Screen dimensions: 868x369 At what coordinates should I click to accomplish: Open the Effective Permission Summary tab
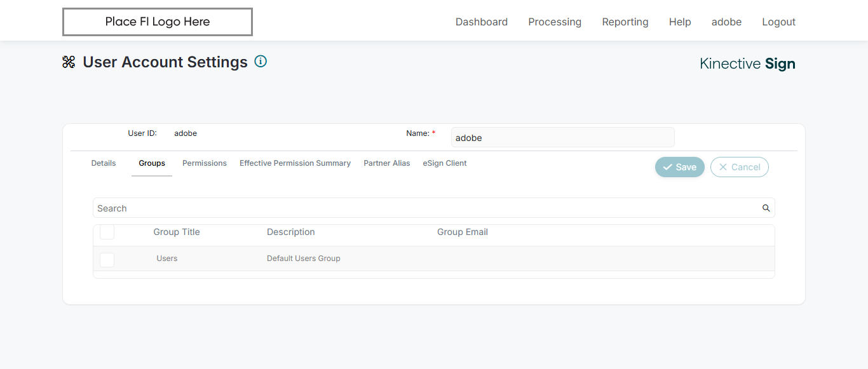[x=295, y=163]
